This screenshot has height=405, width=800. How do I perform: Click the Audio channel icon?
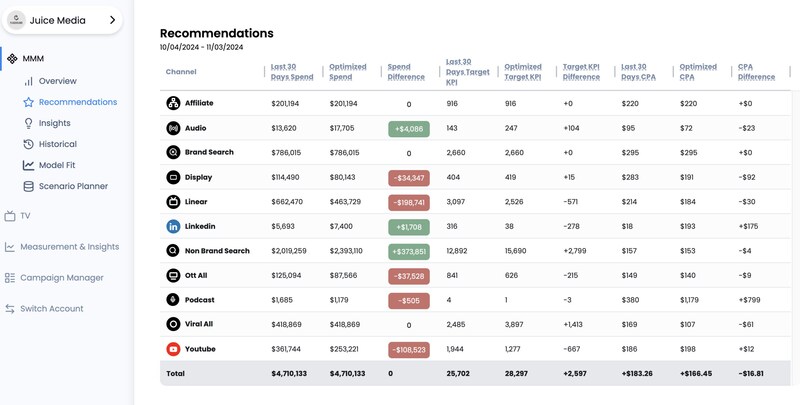point(173,128)
